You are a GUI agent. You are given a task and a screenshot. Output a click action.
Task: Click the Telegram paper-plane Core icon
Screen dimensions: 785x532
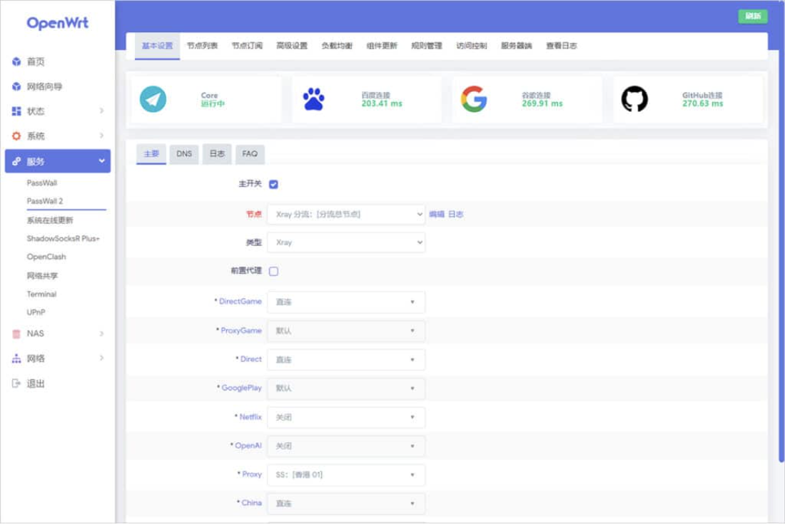(x=153, y=100)
